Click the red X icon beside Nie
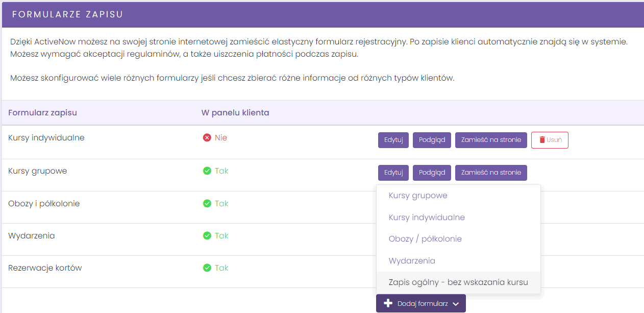This screenshot has height=313, width=644. 207,138
